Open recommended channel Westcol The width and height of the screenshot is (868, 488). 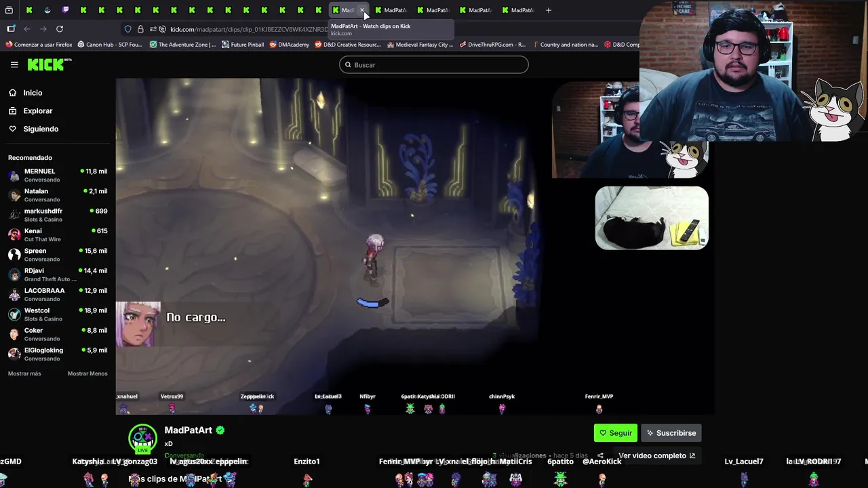(x=58, y=314)
